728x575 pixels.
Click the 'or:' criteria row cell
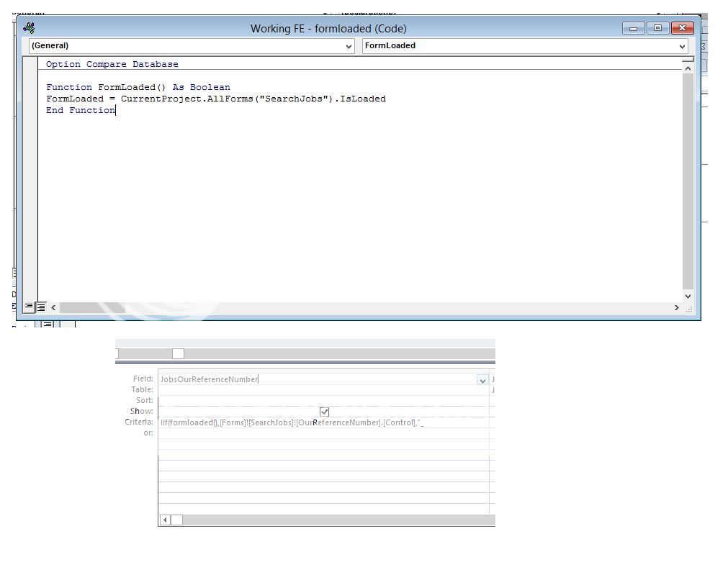click(x=288, y=433)
